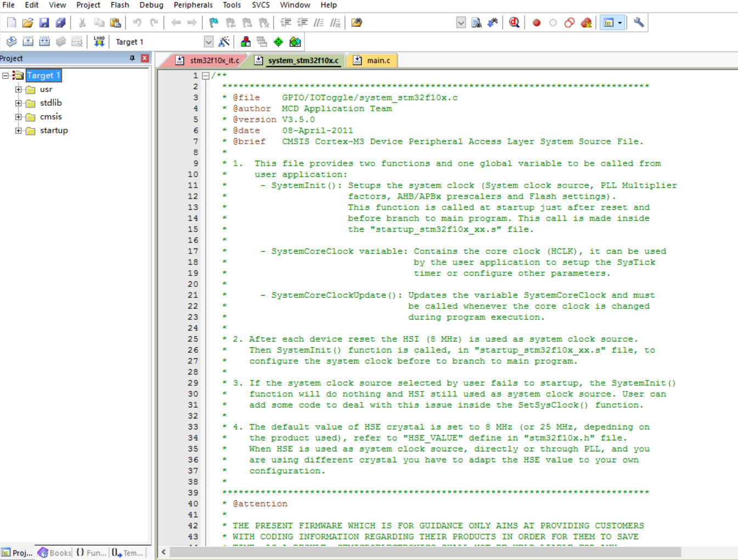Pin the Project panel
The width and height of the screenshot is (738, 560).
(132, 58)
